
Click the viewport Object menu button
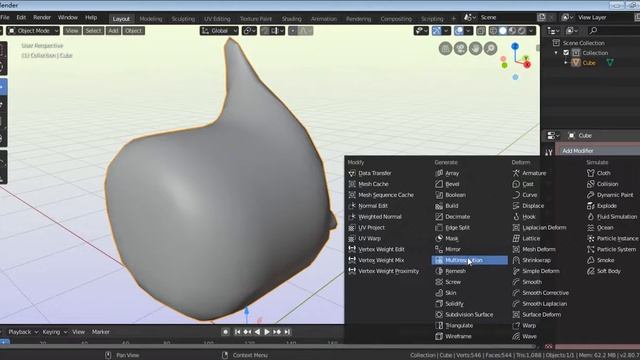133,31
